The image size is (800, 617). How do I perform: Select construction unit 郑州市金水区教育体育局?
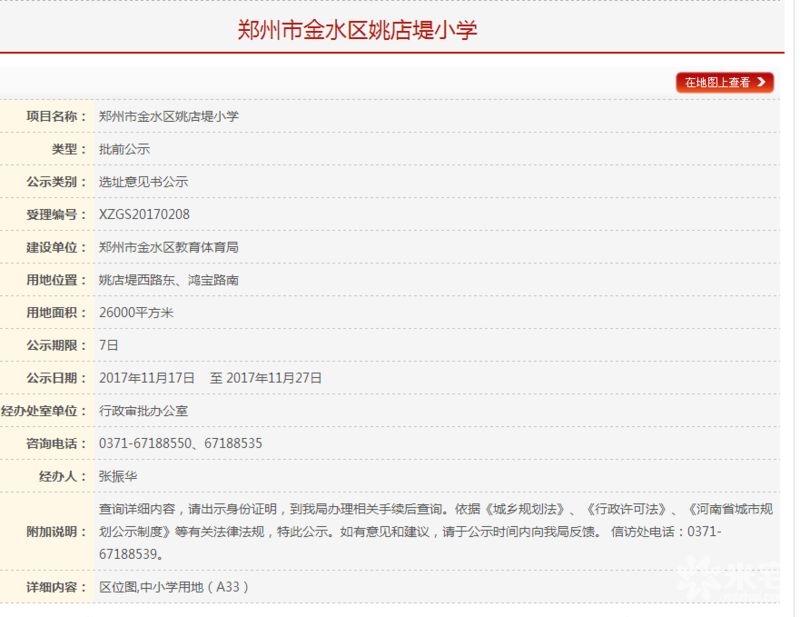(x=169, y=248)
